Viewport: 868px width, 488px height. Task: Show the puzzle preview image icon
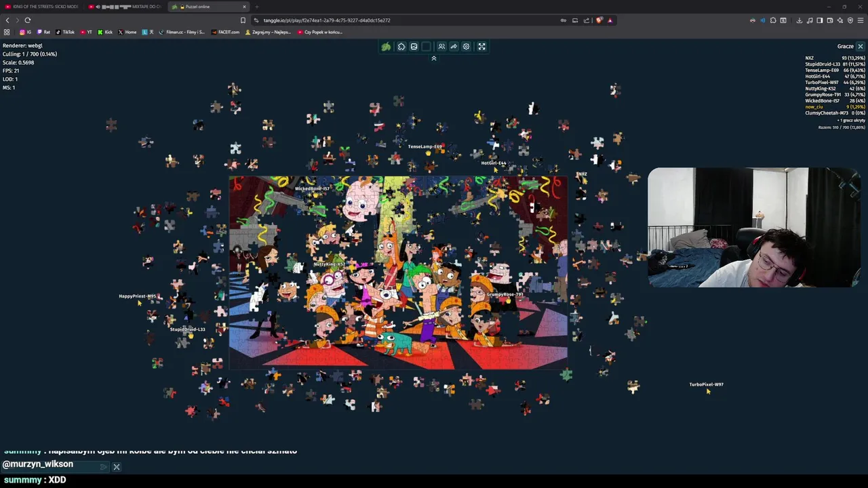(x=414, y=47)
